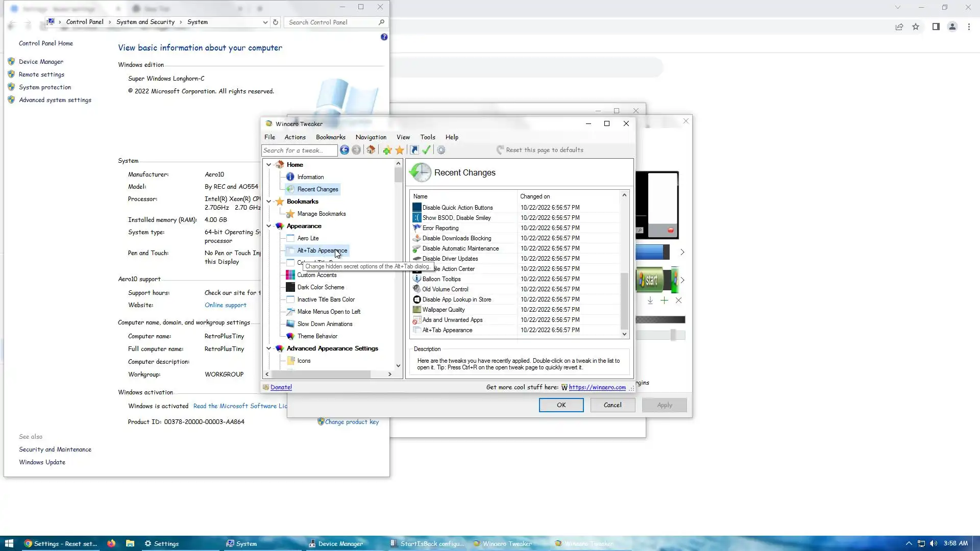
Task: Collapse the Home tree node
Action: pyautogui.click(x=268, y=165)
